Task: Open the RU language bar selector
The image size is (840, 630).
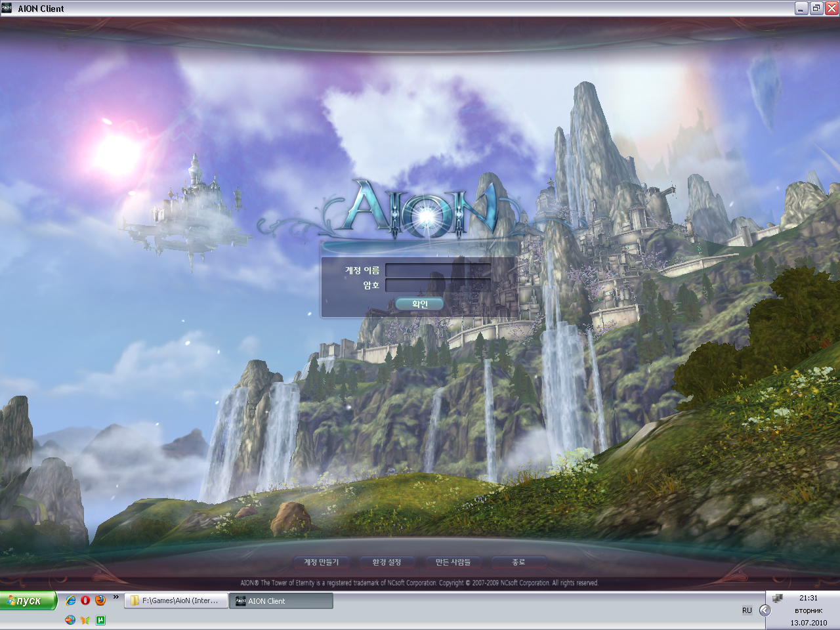Action: point(747,610)
